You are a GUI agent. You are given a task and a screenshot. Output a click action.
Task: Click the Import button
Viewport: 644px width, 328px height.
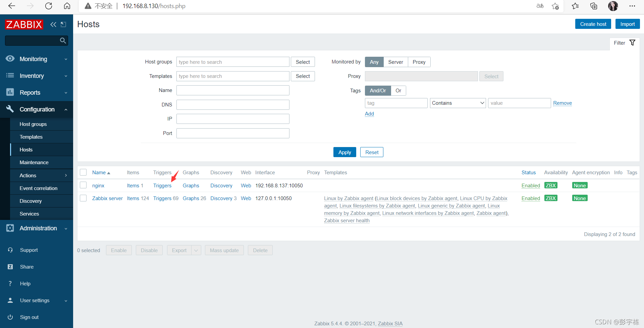coord(628,24)
